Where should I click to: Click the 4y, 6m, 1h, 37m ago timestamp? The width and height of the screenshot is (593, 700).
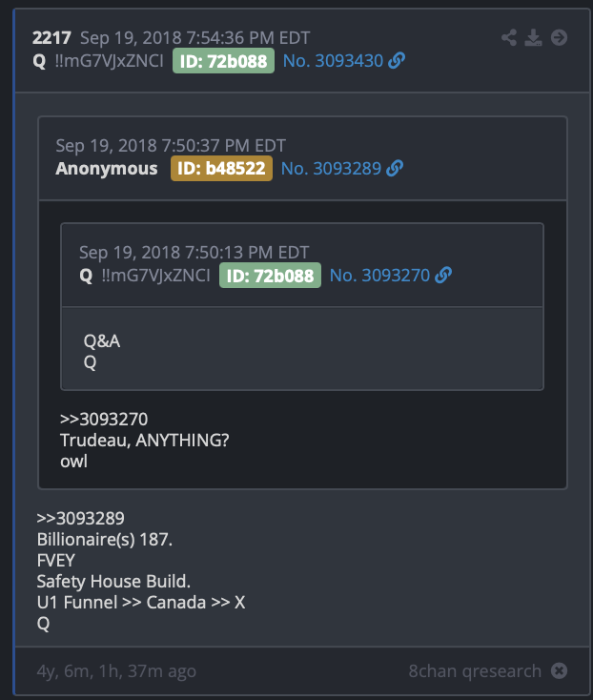(116, 671)
